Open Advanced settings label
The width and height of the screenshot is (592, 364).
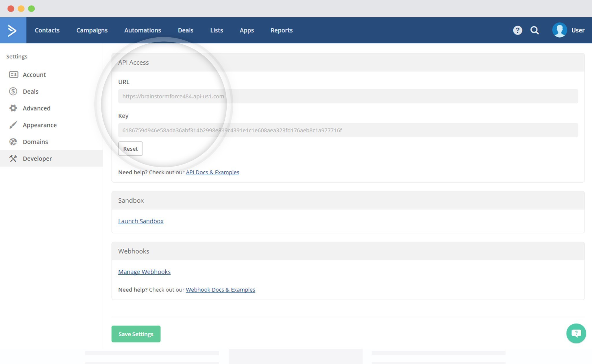pyautogui.click(x=37, y=108)
